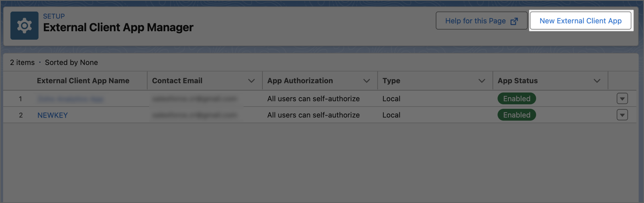The height and width of the screenshot is (203, 644).
Task: Click the external link icon in Help button
Action: [x=514, y=21]
